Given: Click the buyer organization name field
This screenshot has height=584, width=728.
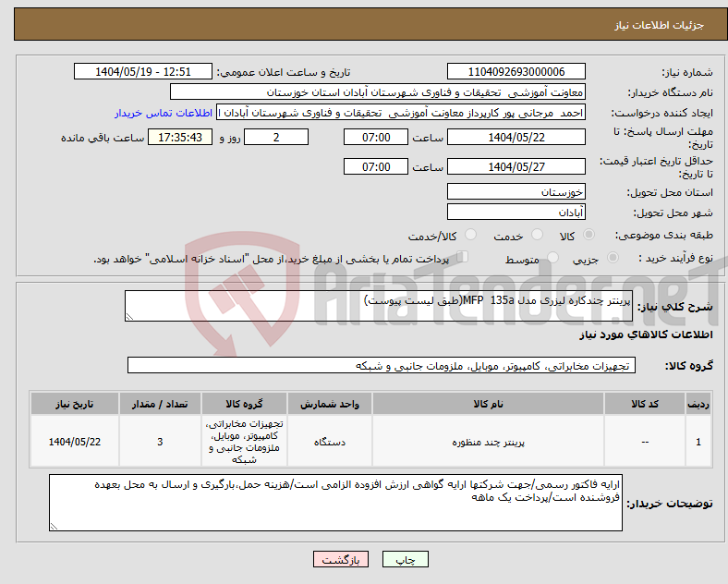Looking at the screenshot, I should [378, 91].
